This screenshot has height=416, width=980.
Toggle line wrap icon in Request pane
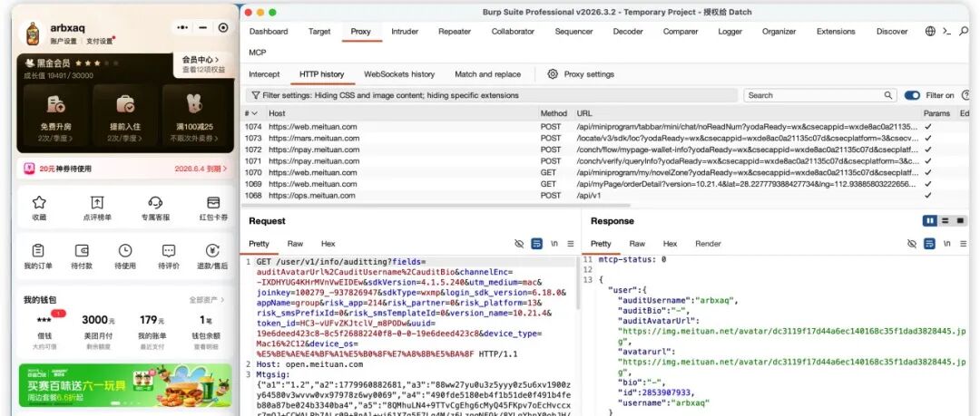click(537, 244)
